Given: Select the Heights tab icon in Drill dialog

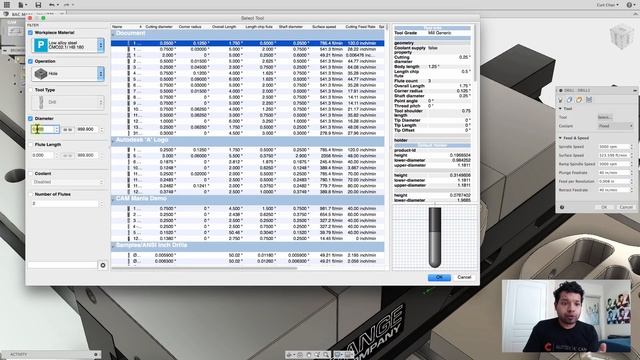Looking at the screenshot, I should pyautogui.click(x=579, y=100).
